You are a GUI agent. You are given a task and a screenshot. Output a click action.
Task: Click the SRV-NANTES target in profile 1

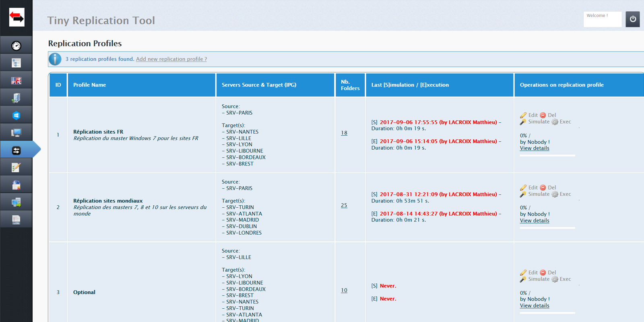(x=242, y=132)
